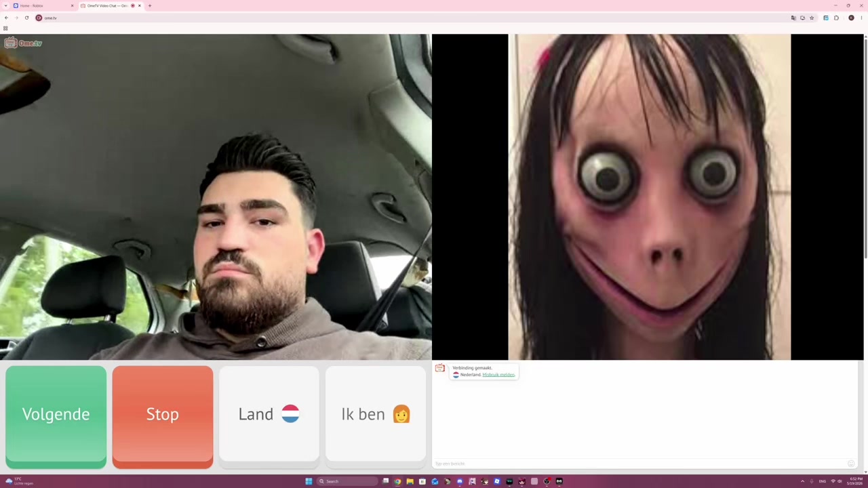
Task: Click the translate page icon
Action: pos(793,18)
